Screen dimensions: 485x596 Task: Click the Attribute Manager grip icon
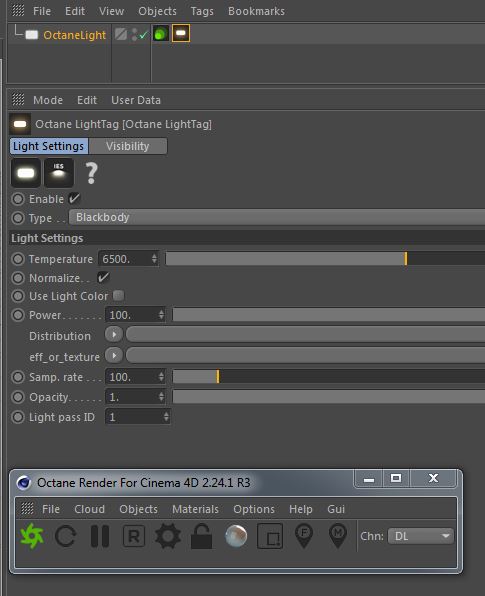point(18,100)
